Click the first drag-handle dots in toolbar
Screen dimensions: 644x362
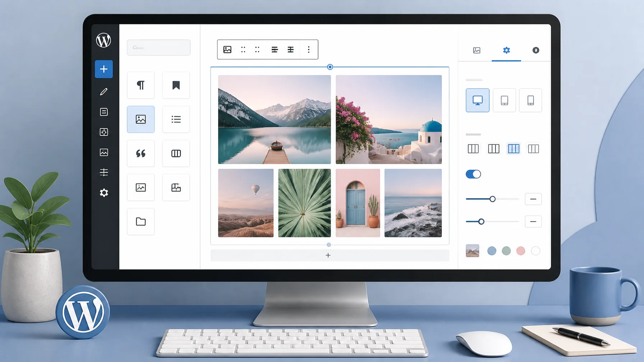tap(243, 50)
